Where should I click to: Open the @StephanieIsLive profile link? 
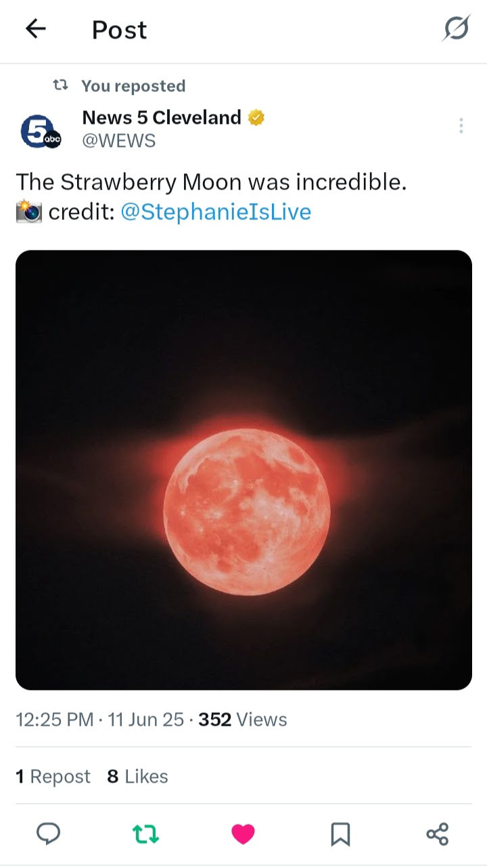point(216,212)
